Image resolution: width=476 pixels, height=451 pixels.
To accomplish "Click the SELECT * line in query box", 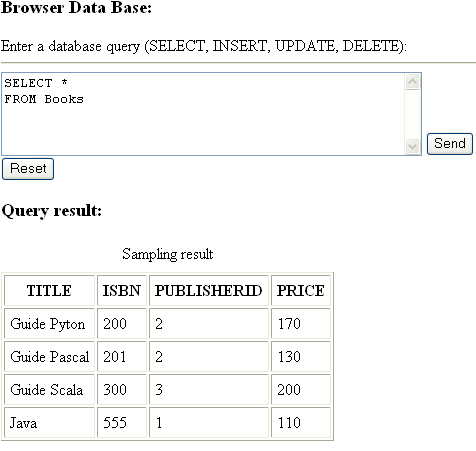I will pyautogui.click(x=36, y=83).
